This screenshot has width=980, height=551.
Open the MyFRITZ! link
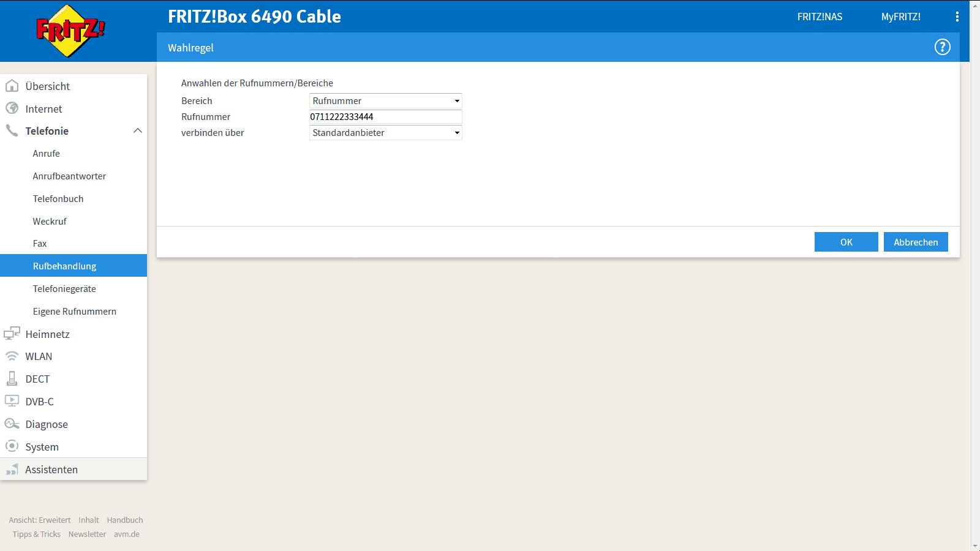(901, 17)
